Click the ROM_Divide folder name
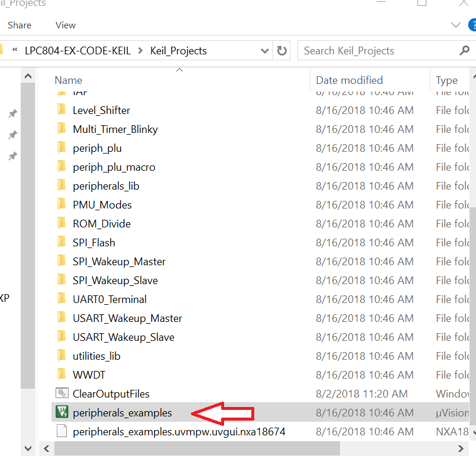The image size is (476, 456). (102, 224)
